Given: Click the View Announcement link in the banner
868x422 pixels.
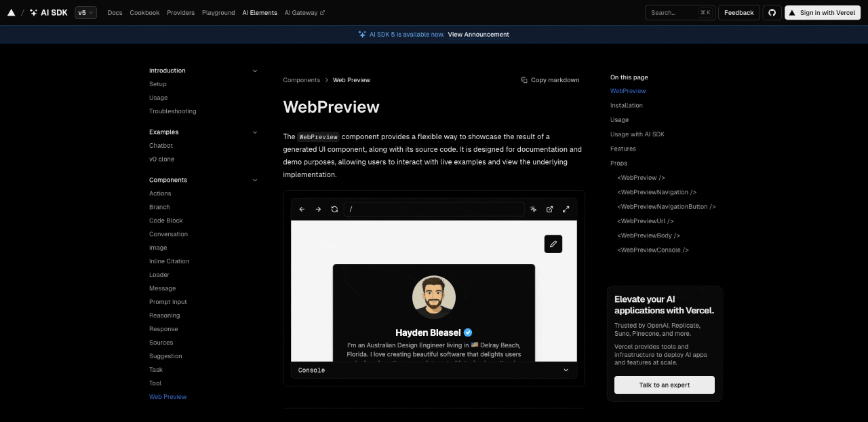Looking at the screenshot, I should pyautogui.click(x=478, y=34).
